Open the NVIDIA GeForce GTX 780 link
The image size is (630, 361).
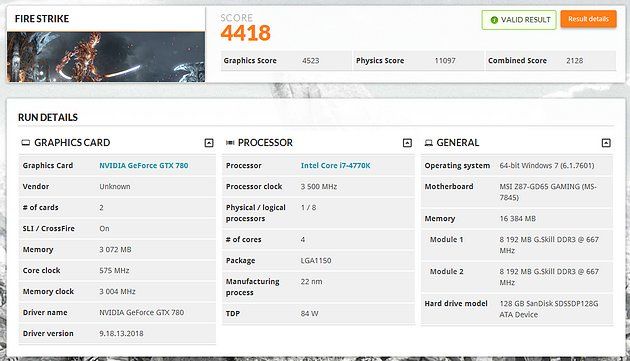click(x=143, y=166)
